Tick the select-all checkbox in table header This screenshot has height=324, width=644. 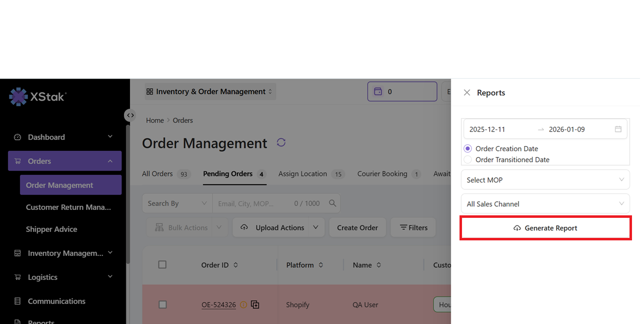[162, 265]
